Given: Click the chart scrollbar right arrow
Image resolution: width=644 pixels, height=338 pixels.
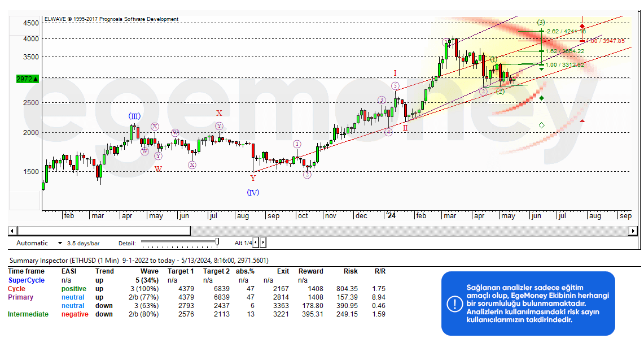Looking at the screenshot, I should [x=634, y=231].
